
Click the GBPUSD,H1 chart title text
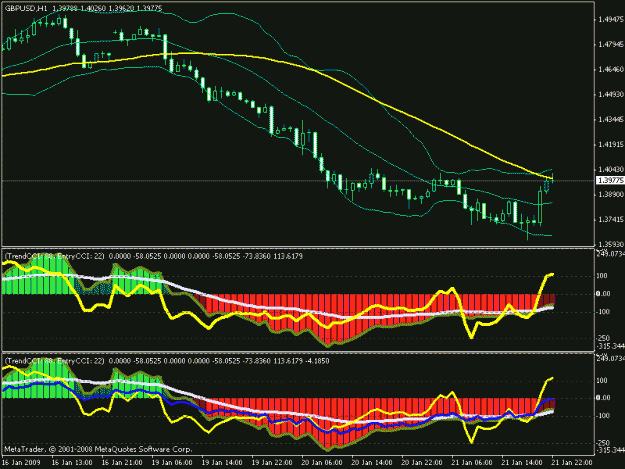point(26,8)
